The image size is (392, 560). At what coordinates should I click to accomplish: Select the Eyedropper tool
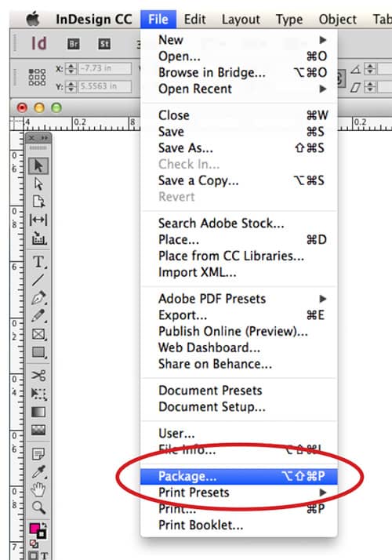click(x=38, y=471)
